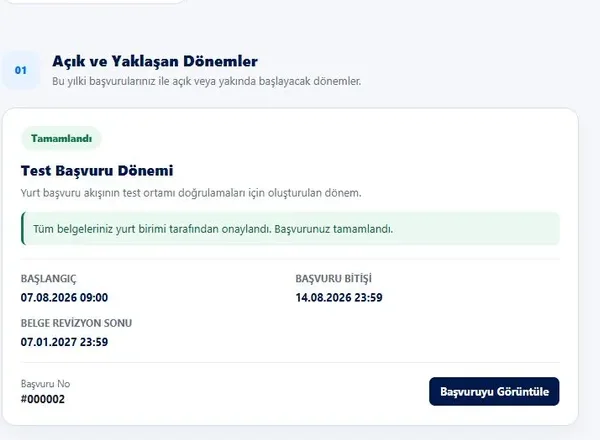The height and width of the screenshot is (440, 600).
Task: Click the Açık ve Yaklaşan Dönemler heading
Action: 155,61
